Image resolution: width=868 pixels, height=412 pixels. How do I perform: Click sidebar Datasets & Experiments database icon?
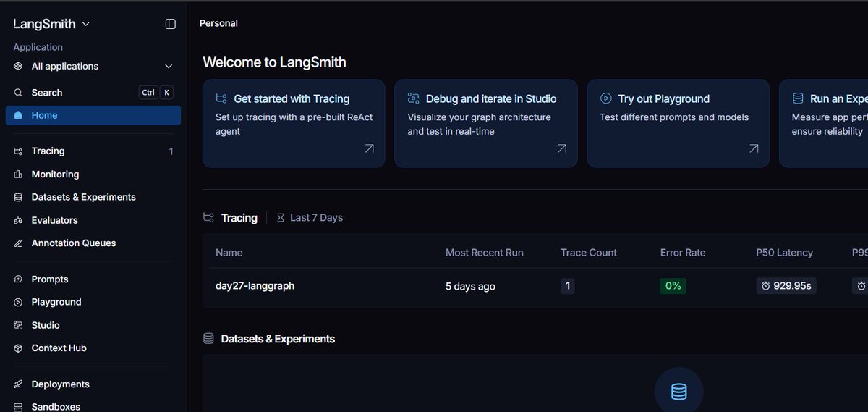tap(18, 197)
